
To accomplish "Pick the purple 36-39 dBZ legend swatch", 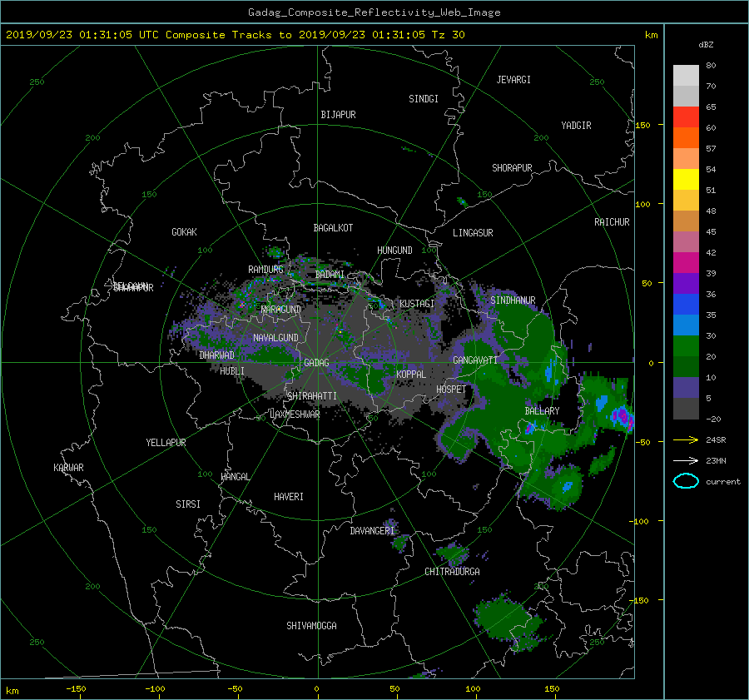I will [x=686, y=284].
